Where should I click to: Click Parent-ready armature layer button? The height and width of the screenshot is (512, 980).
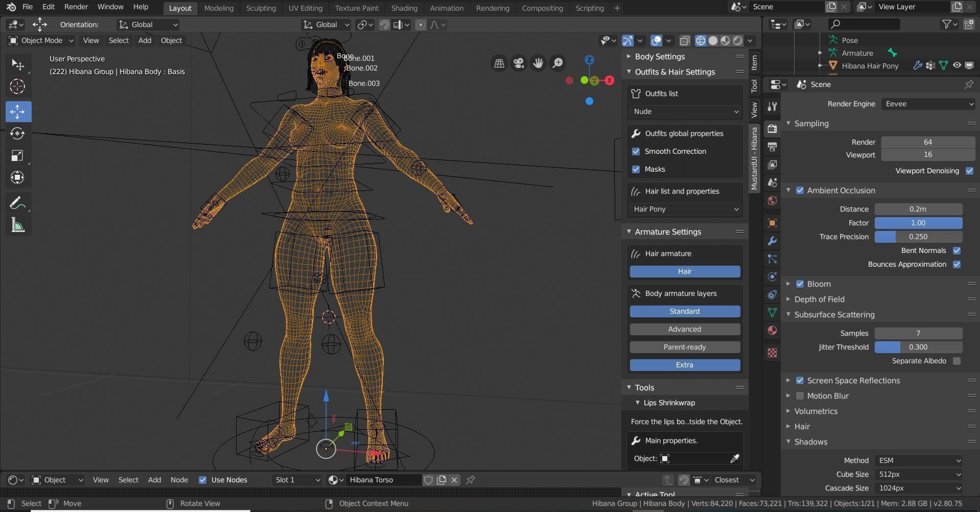click(685, 347)
